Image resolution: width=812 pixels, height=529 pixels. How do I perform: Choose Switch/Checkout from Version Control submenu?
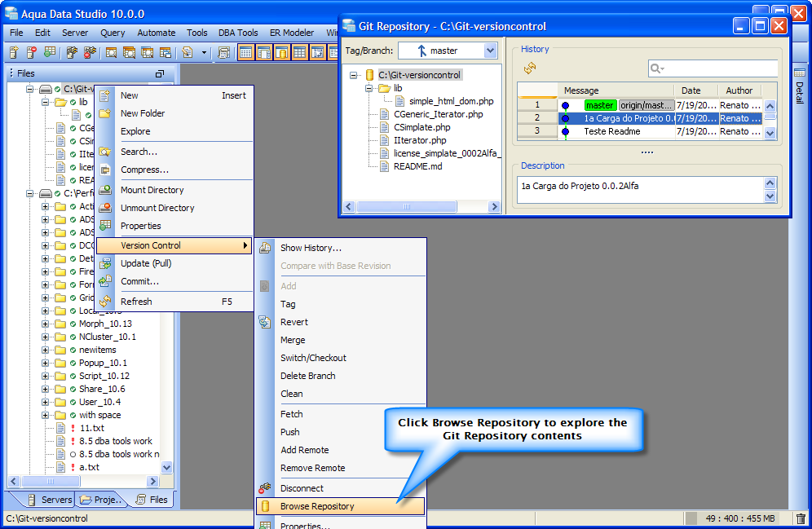(341, 358)
